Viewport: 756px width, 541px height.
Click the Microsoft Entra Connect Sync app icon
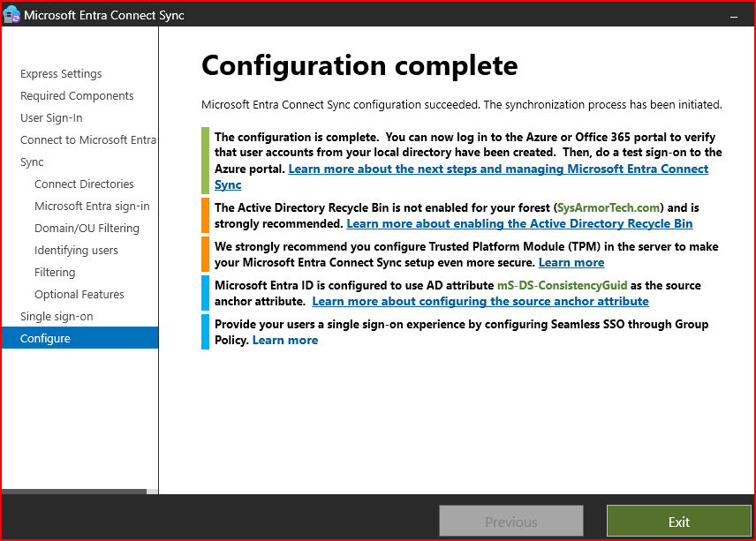pyautogui.click(x=11, y=15)
